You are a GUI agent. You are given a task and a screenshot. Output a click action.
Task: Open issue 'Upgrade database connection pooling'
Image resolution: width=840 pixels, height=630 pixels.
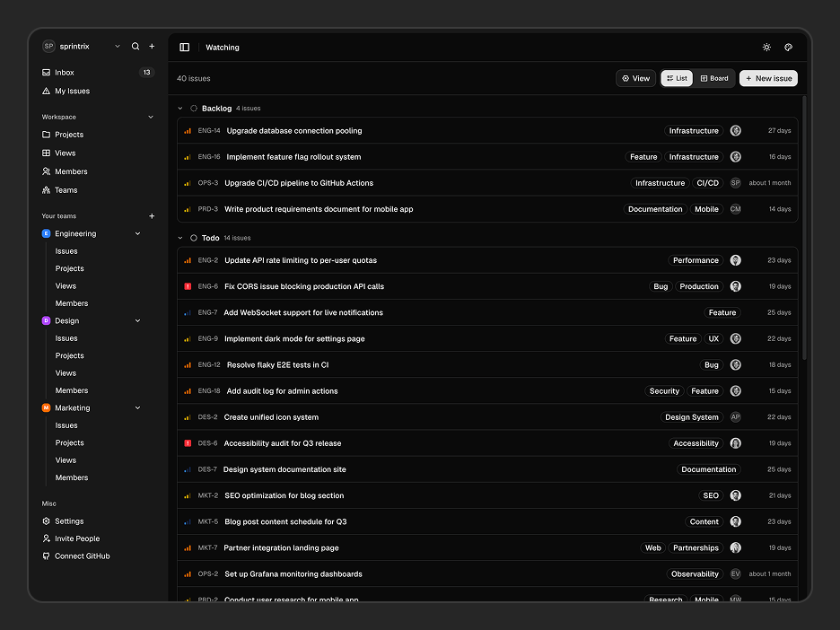tap(294, 131)
